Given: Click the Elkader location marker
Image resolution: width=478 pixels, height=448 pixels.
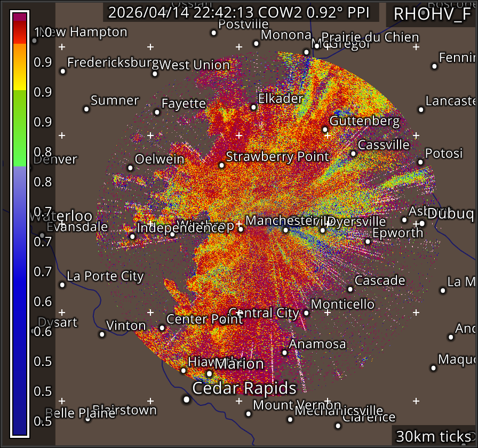Looking at the screenshot, I should (253, 107).
